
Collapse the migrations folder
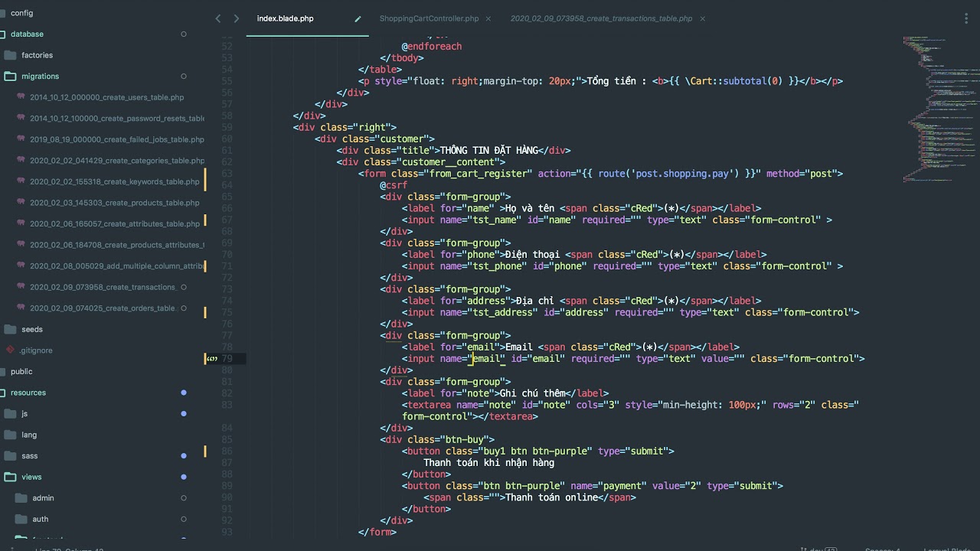(40, 76)
